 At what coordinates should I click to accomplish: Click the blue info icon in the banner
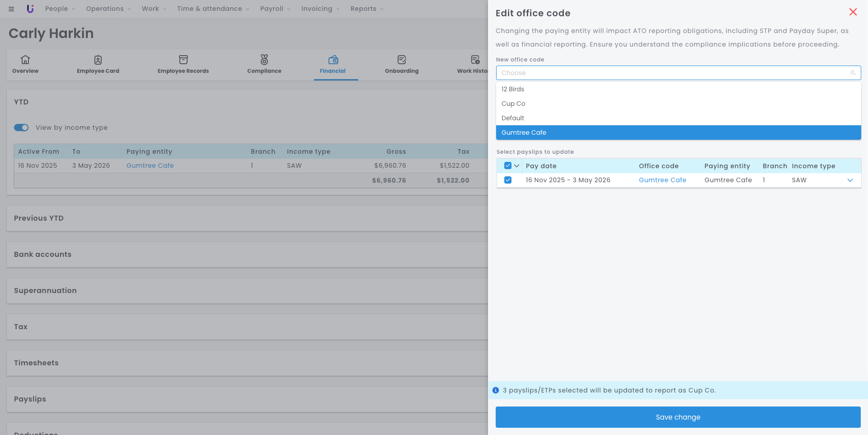pyautogui.click(x=496, y=390)
